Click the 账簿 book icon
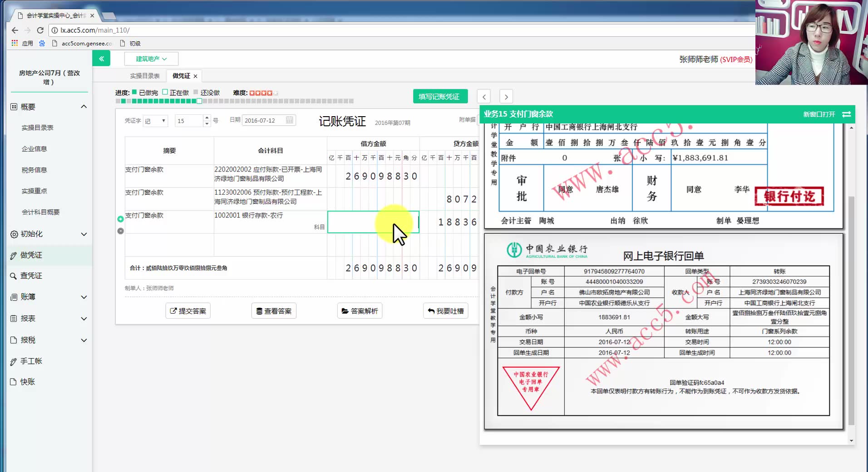The width and height of the screenshot is (868, 472). [x=14, y=297]
